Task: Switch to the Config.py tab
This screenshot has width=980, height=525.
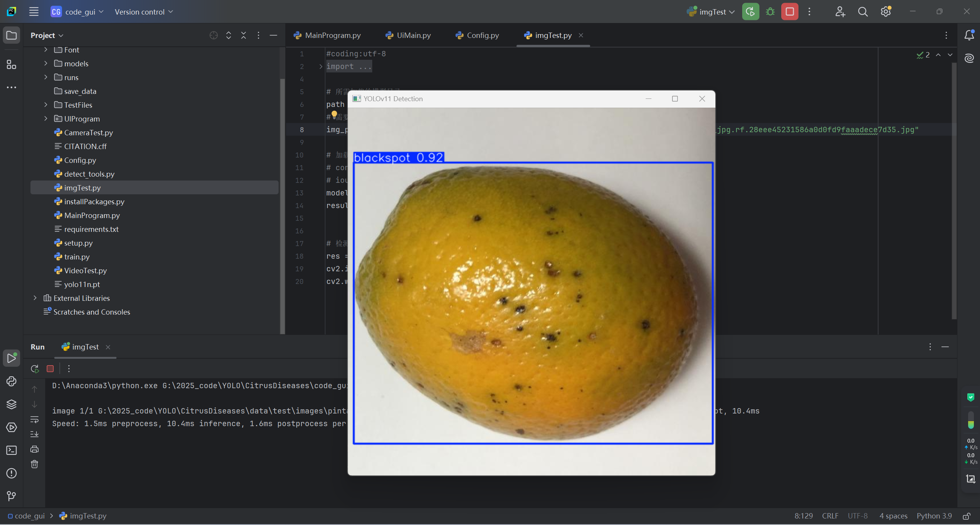Action: pos(477,35)
